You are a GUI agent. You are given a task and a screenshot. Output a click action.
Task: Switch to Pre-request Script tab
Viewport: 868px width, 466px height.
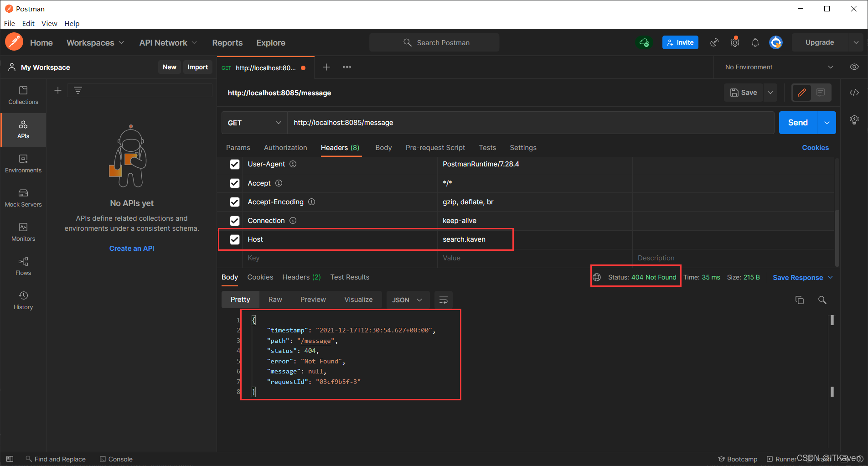[x=435, y=148]
